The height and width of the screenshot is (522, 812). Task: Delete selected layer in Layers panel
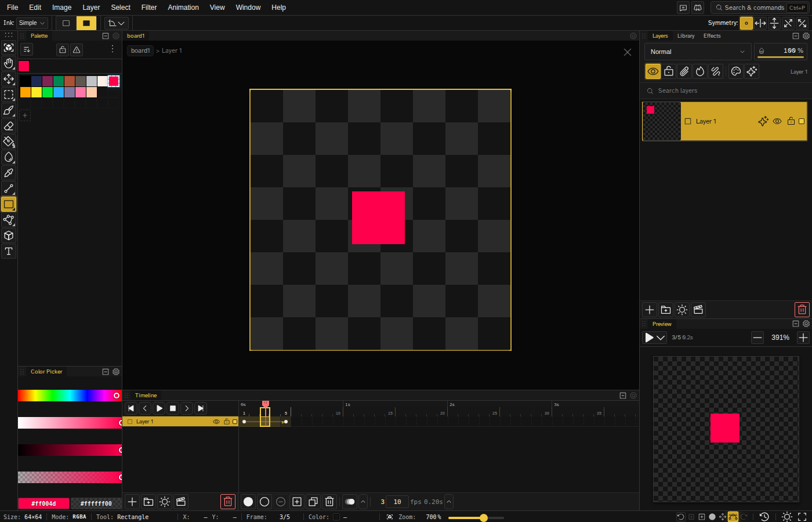802,310
